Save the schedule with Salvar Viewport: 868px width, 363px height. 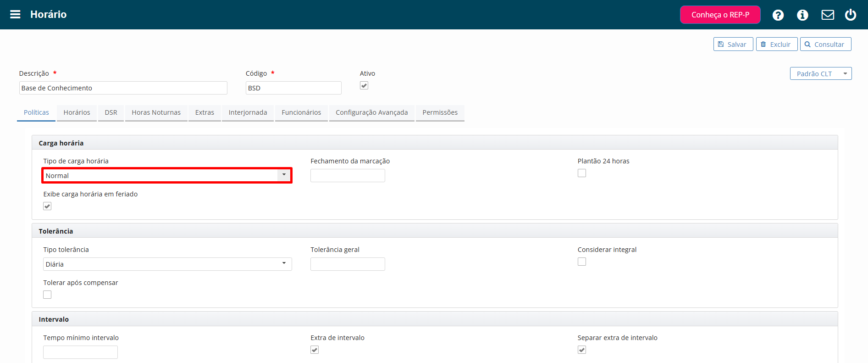click(733, 44)
